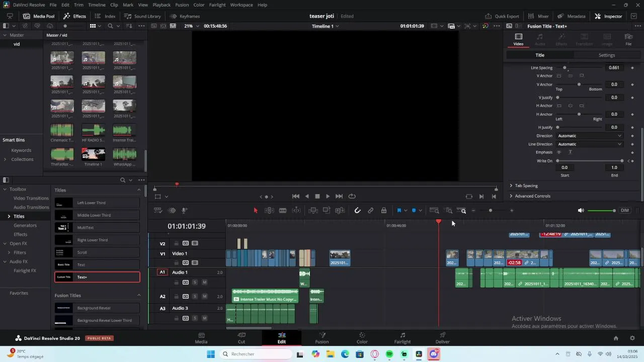
Task: Play the timeline forward
Action: (x=328, y=197)
